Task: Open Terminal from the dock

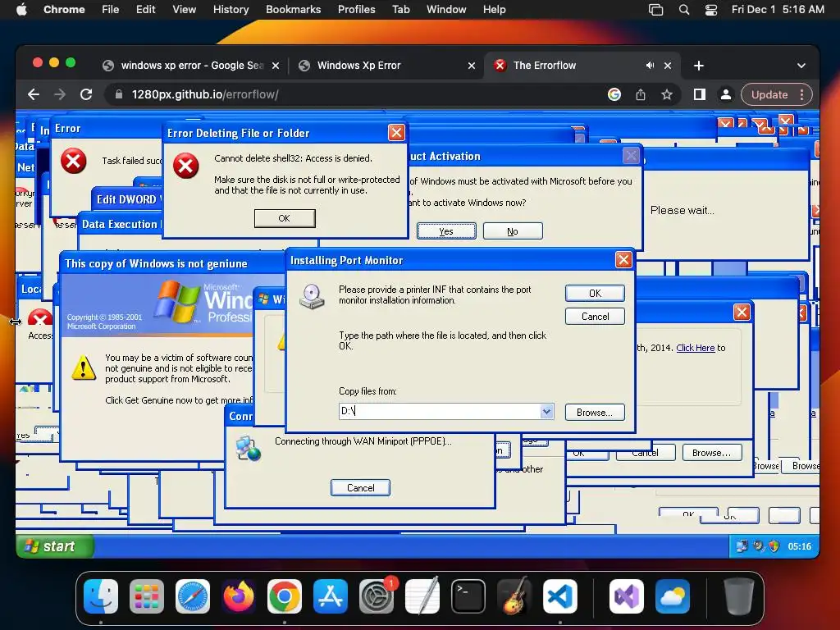Action: point(468,596)
